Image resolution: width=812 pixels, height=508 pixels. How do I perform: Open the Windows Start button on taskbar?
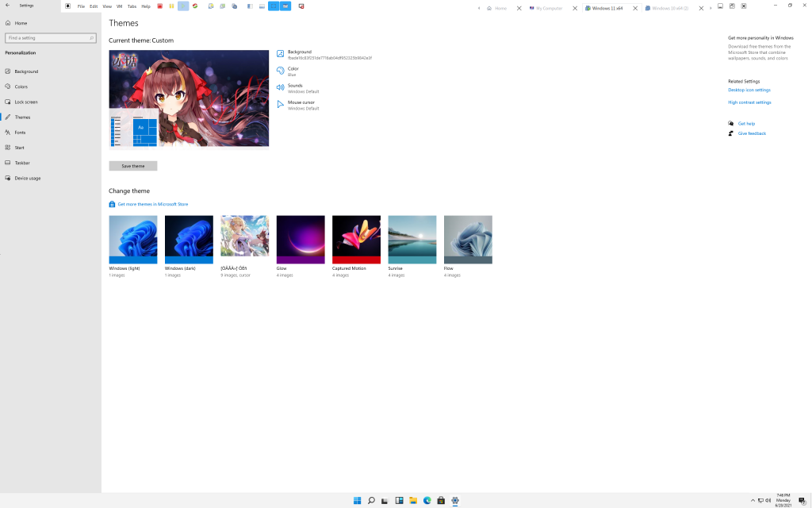point(358,501)
